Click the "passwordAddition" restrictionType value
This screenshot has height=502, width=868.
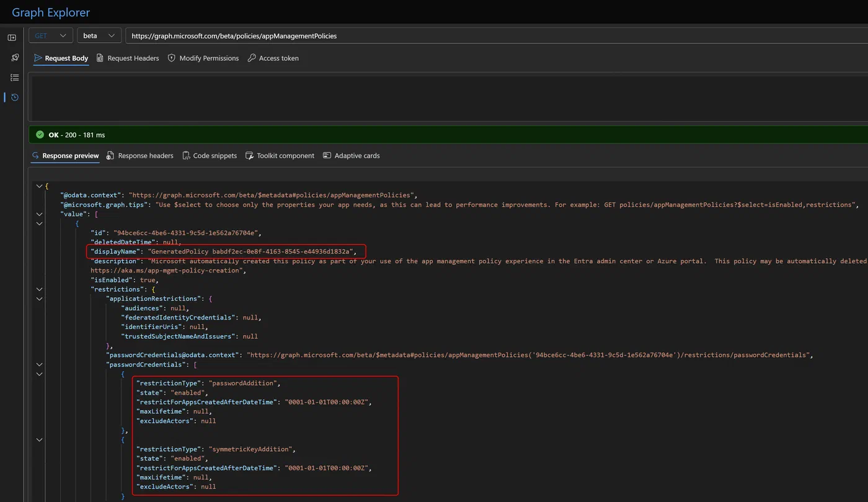tap(244, 383)
